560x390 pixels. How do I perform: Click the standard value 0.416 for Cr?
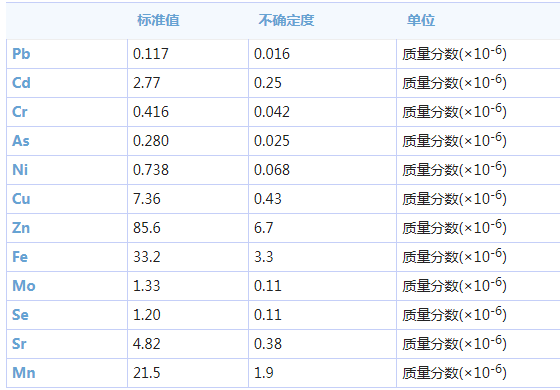(150, 112)
